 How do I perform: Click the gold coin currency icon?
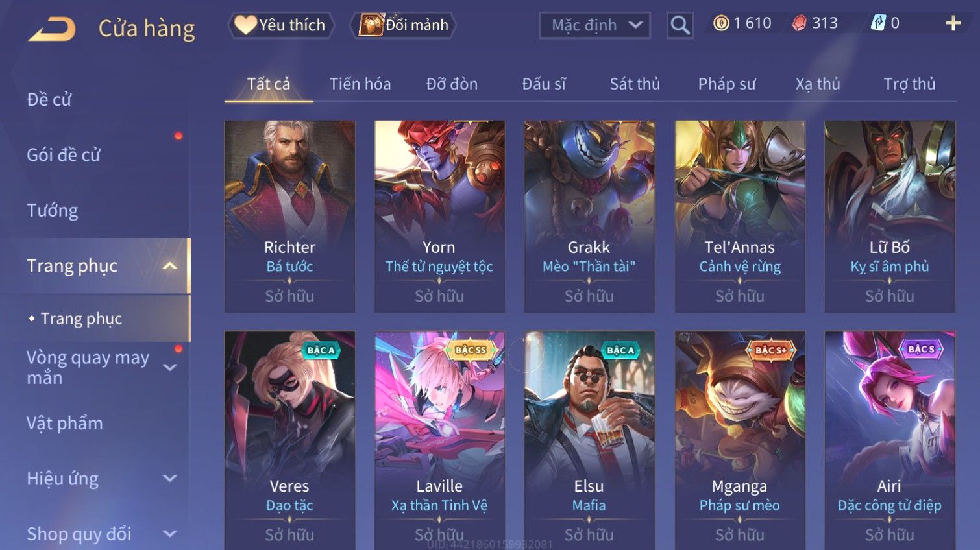(x=721, y=23)
